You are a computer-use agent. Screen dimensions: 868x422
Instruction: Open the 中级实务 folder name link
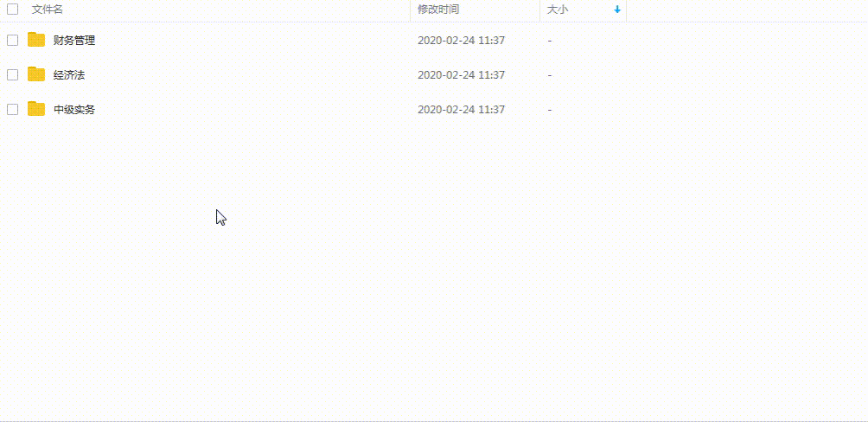74,110
